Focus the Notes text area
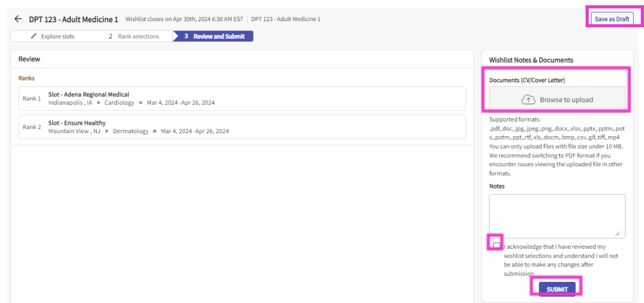Viewport: 644px width, 303px height. pos(557,216)
